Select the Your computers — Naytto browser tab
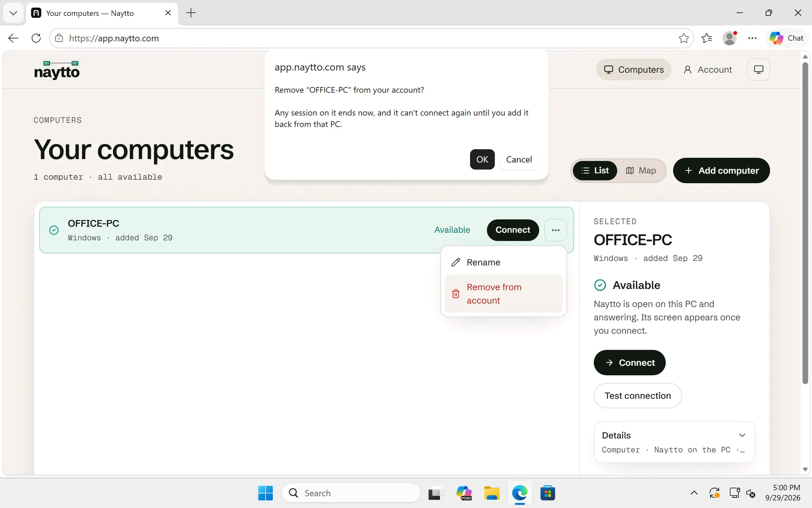The image size is (812, 508). (102, 13)
